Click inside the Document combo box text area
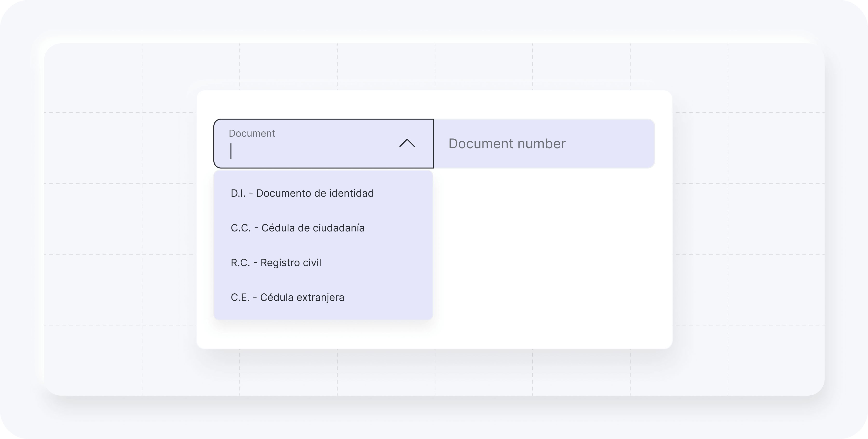This screenshot has height=439, width=868. click(303, 152)
